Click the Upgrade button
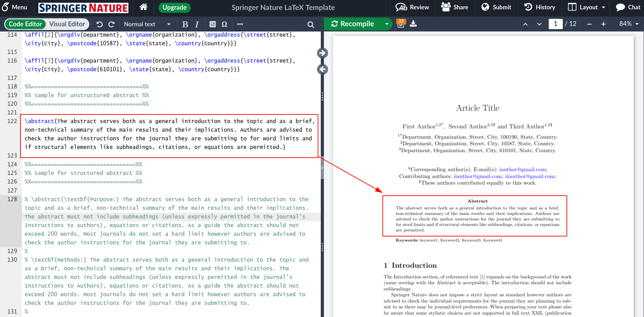This screenshot has width=644, height=317. pos(174,7)
